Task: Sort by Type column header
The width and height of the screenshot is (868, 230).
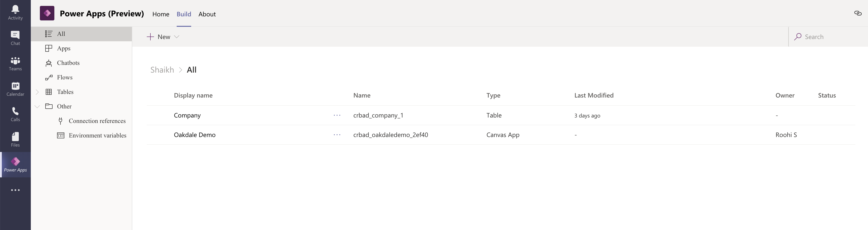Action: point(493,95)
